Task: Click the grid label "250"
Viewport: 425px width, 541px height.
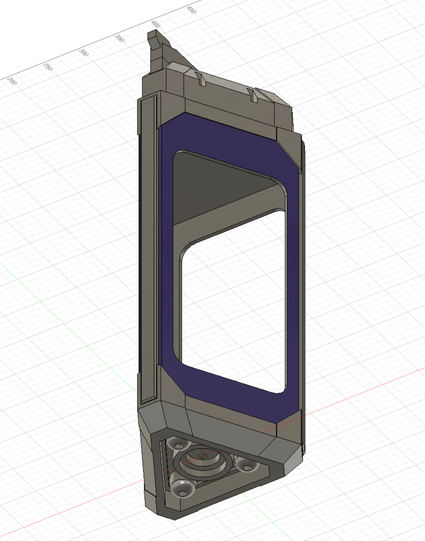Action: 48,67
